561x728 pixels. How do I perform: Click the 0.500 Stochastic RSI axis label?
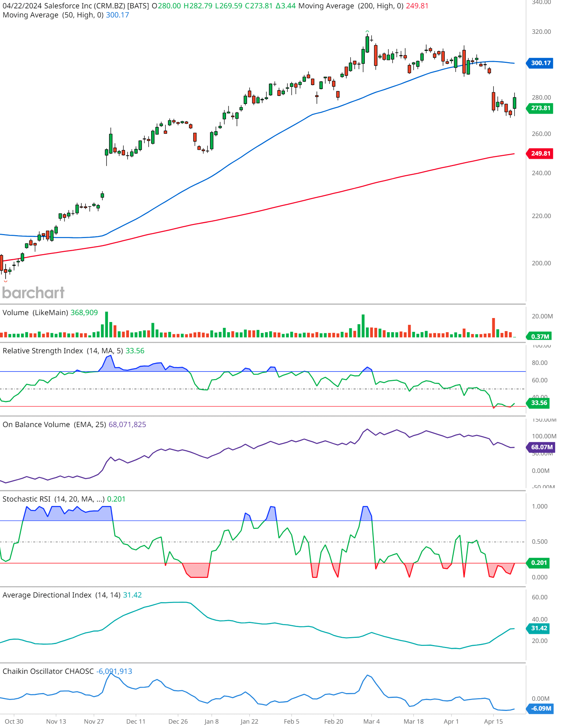(x=540, y=542)
